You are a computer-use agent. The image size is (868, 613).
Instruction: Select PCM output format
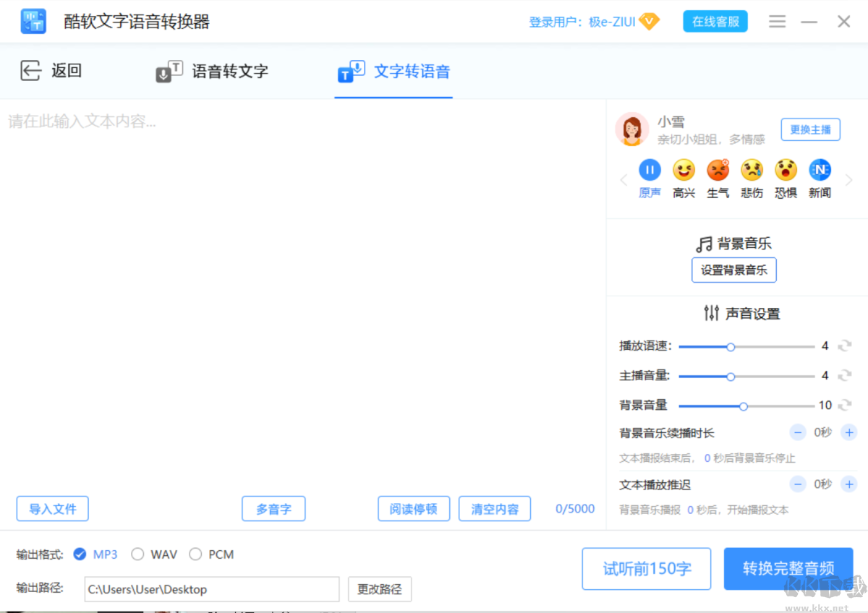pos(195,554)
